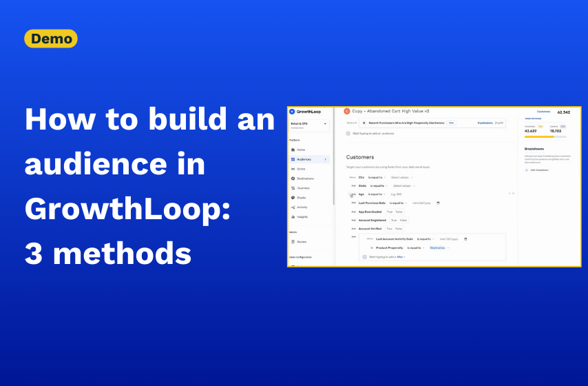Open the Electronics value dropdown

[x=439, y=248]
